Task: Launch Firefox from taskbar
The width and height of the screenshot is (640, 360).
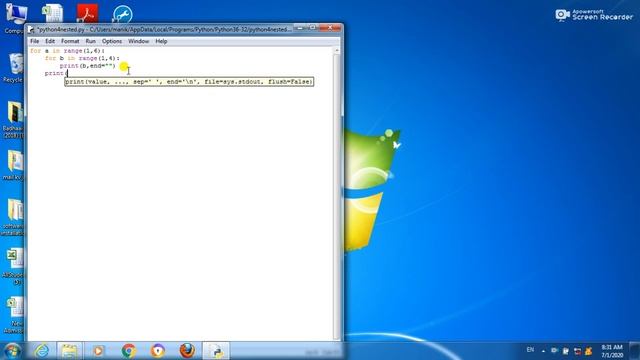Action: [187, 351]
